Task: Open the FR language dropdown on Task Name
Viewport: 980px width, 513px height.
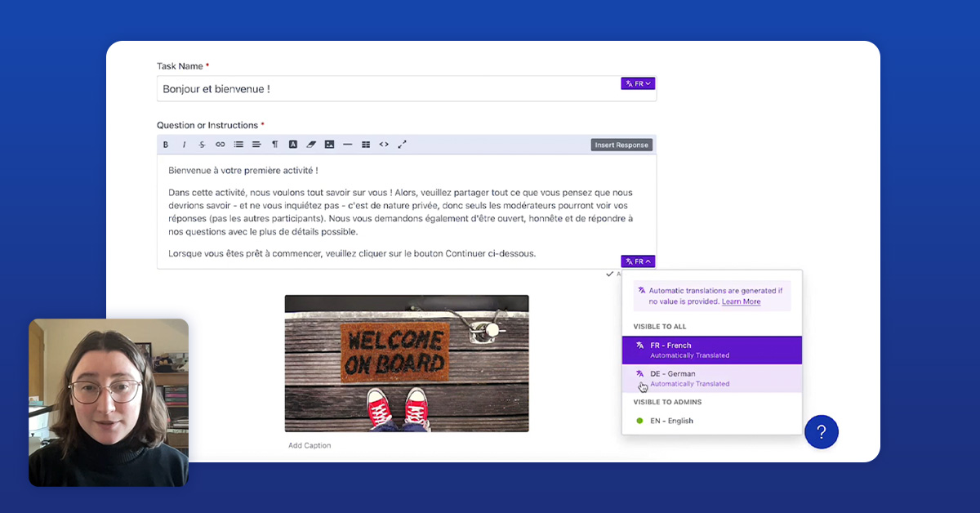Action: (638, 83)
